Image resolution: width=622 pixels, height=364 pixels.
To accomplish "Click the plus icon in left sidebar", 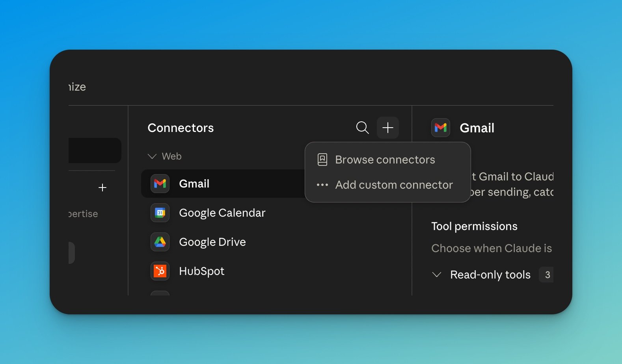I will click(102, 188).
